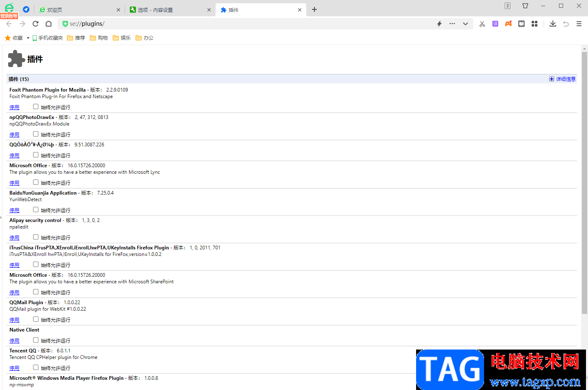Check always allow for version 9.51.3087.226 plugin
This screenshot has width=588, height=390.
click(36, 155)
